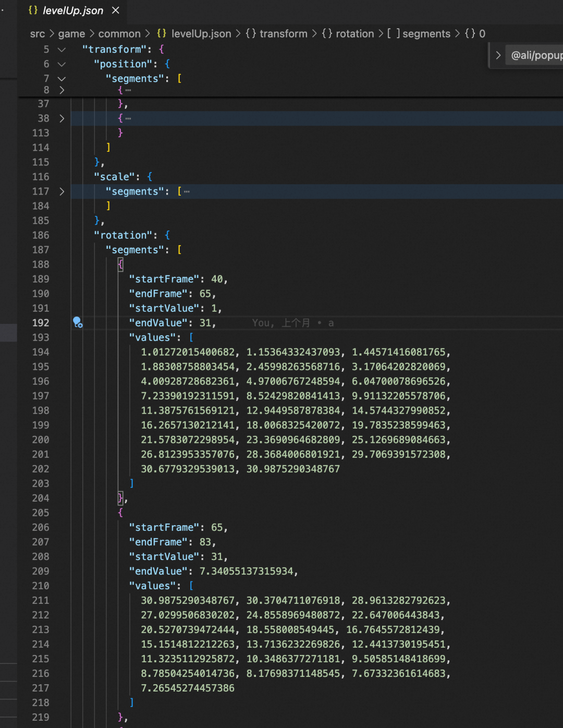
Task: Click the lightbulb code action icon
Action: [x=77, y=322]
